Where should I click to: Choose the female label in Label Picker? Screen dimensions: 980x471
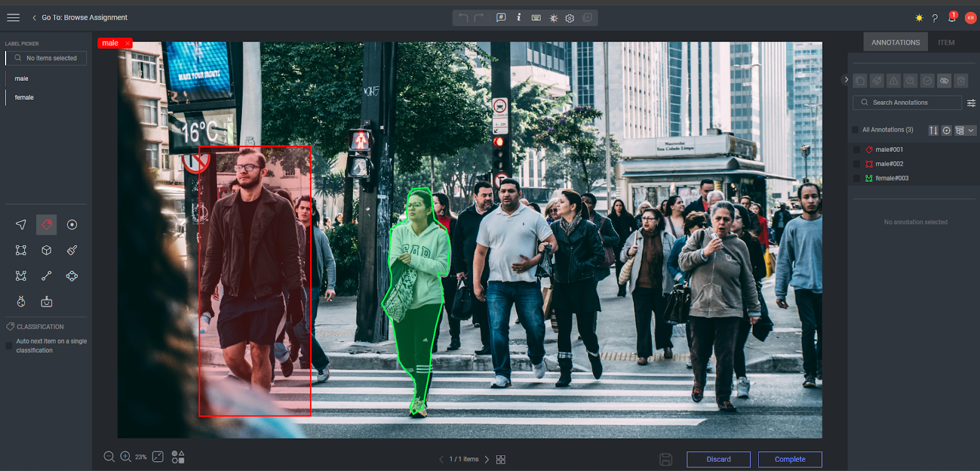point(24,97)
